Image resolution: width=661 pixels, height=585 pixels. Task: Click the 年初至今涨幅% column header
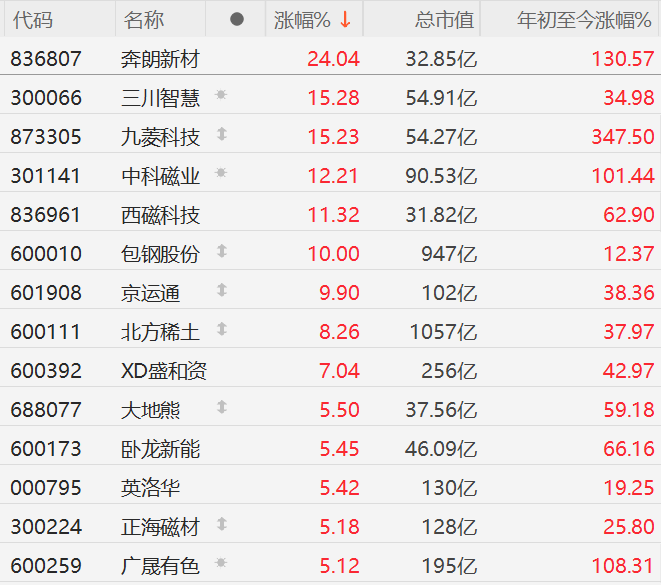click(584, 20)
